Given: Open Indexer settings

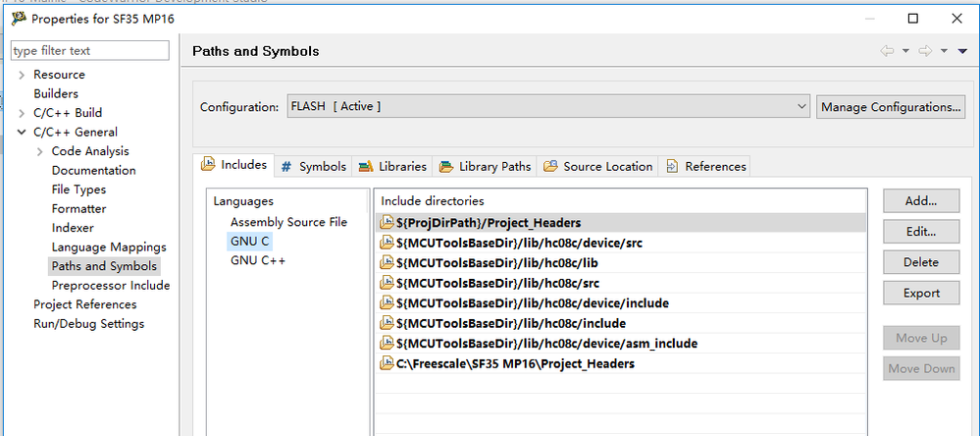Looking at the screenshot, I should 73,229.
